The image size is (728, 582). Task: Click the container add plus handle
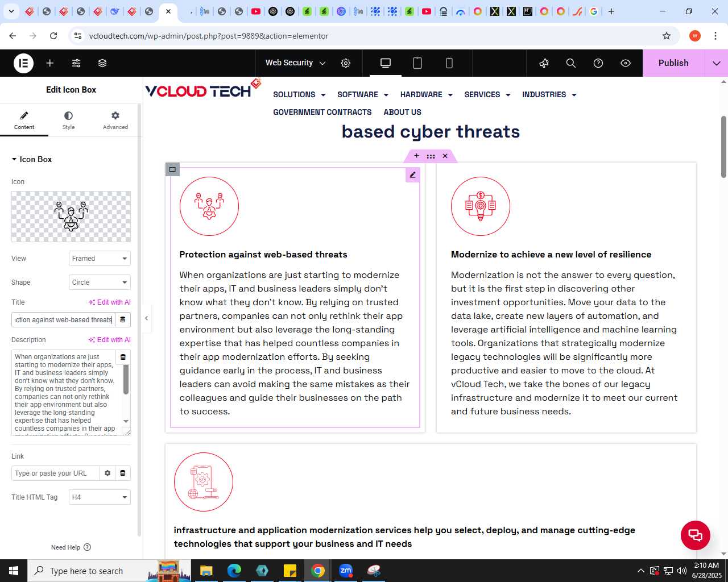pos(416,156)
